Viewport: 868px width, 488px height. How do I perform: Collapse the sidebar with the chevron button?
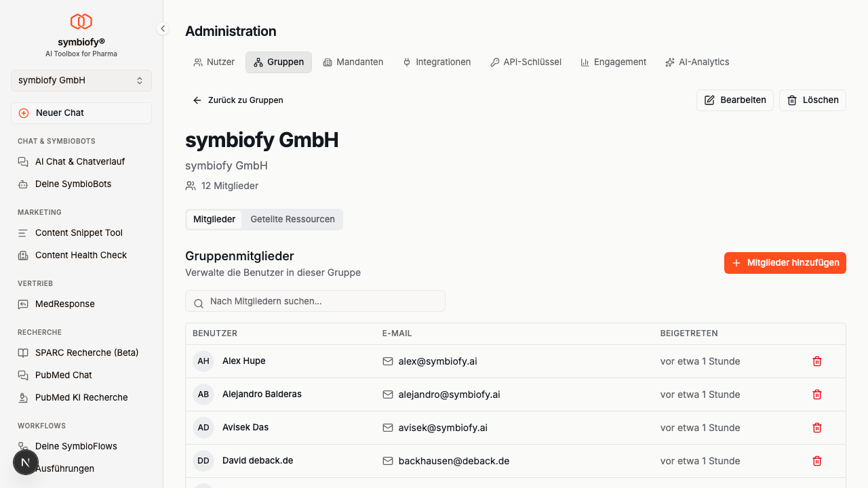pos(163,28)
